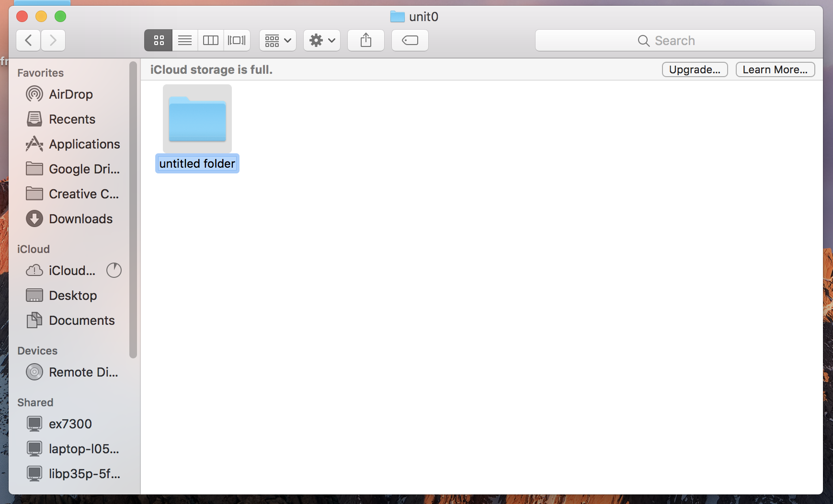This screenshot has height=504, width=833.
Task: Open AirDrop in the sidebar
Action: coord(70,94)
